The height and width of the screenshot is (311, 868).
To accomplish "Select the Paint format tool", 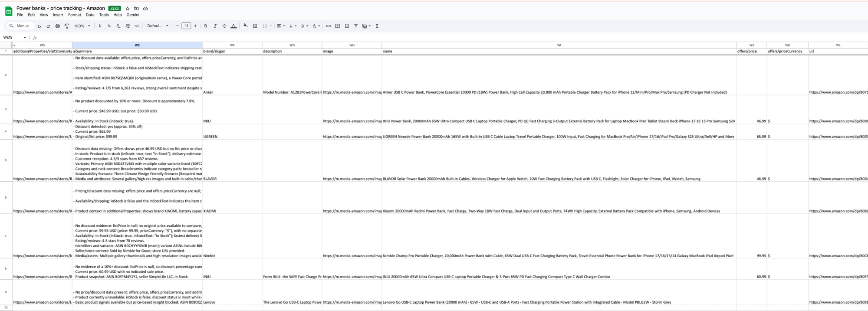I will pyautogui.click(x=66, y=26).
